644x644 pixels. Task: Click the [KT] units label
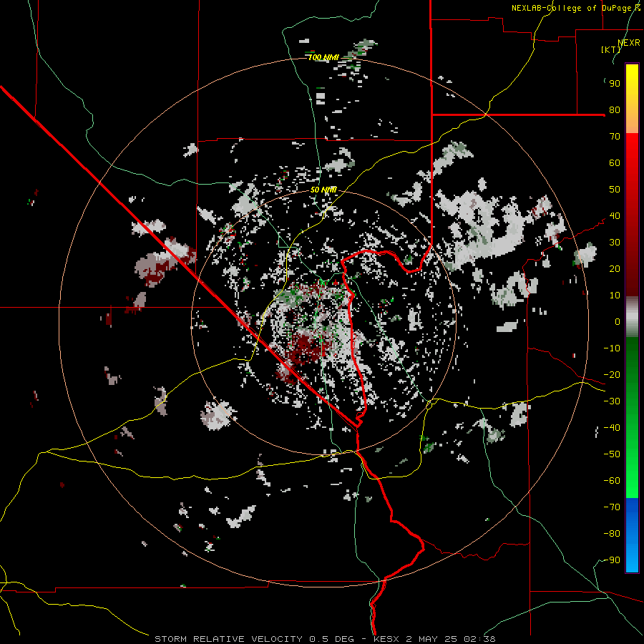610,49
